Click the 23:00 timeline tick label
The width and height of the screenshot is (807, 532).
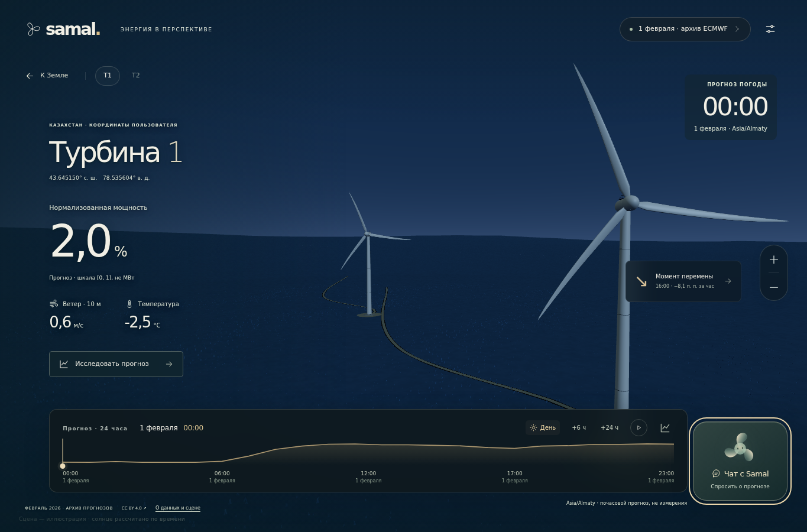point(666,473)
